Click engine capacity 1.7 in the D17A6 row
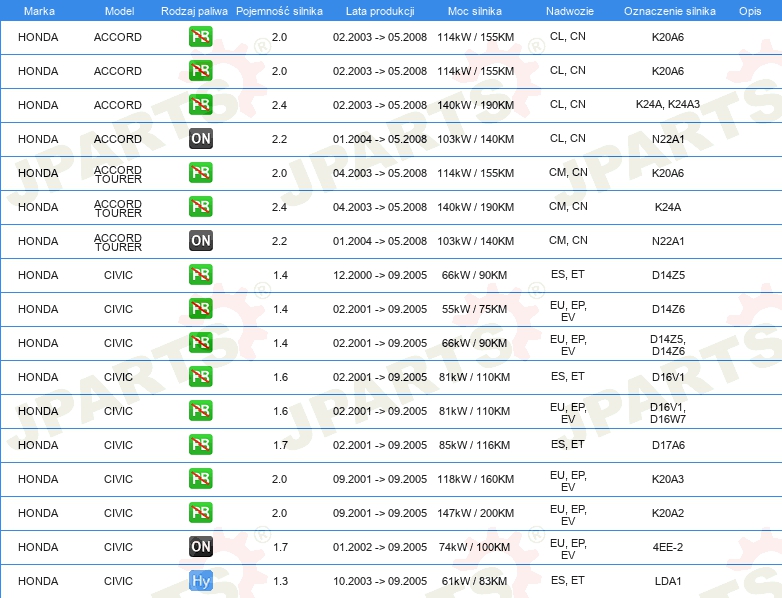782x598 pixels. (280, 445)
